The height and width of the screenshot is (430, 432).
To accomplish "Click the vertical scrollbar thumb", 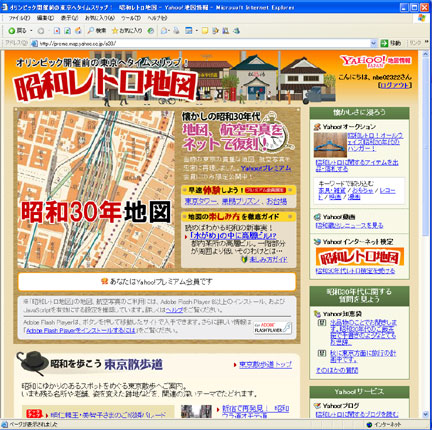I will (x=425, y=147).
